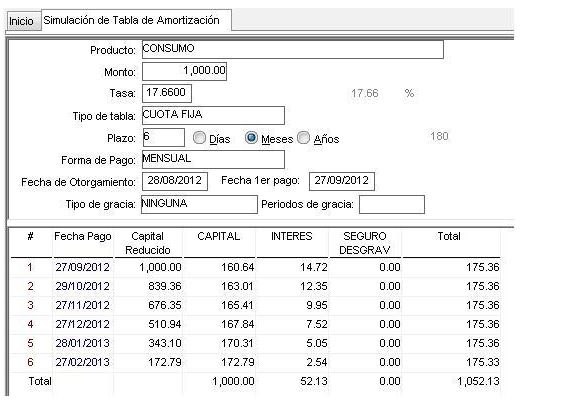The image size is (575, 406).
Task: Click the Fecha de Otorgamiento date field
Action: pos(175,181)
